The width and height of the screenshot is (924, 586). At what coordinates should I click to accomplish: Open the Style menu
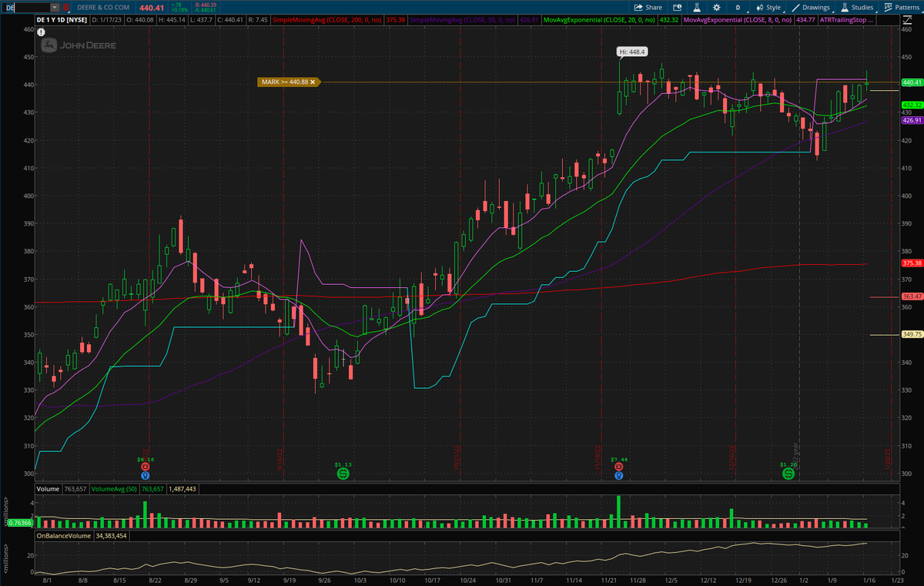(770, 7)
